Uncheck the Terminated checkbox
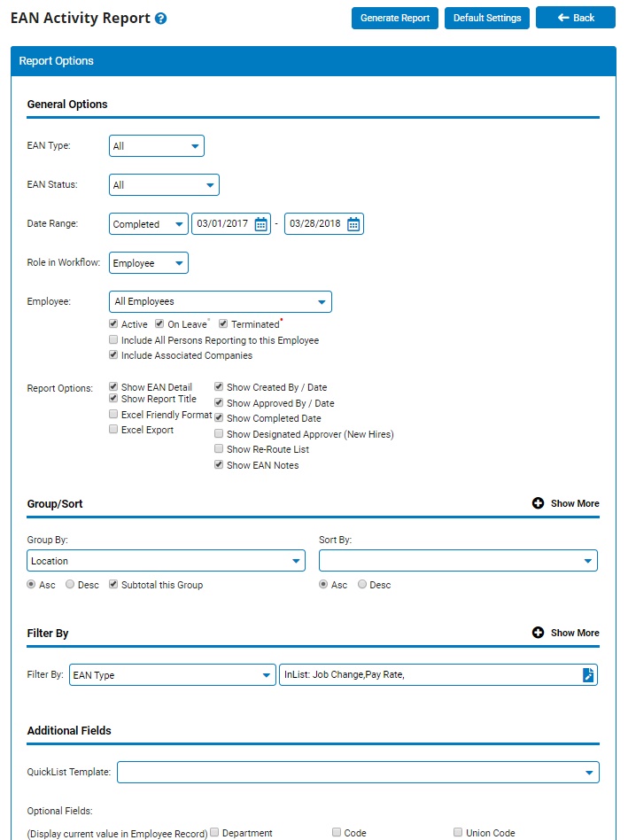The height and width of the screenshot is (840, 628). point(223,323)
